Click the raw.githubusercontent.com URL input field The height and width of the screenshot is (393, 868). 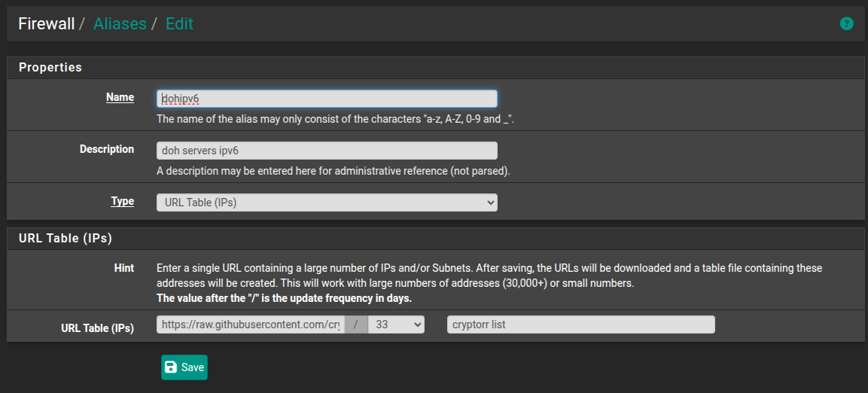point(251,324)
